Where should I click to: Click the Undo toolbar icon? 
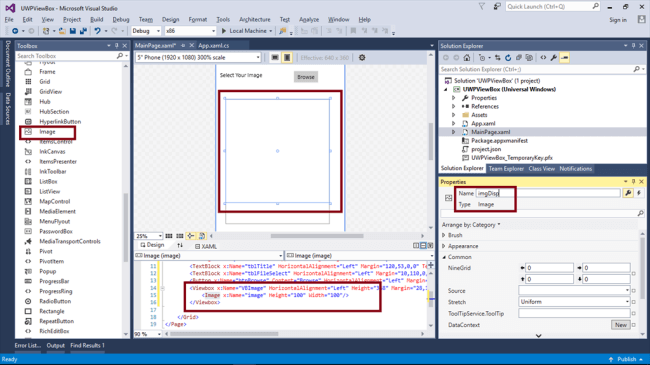pos(97,31)
